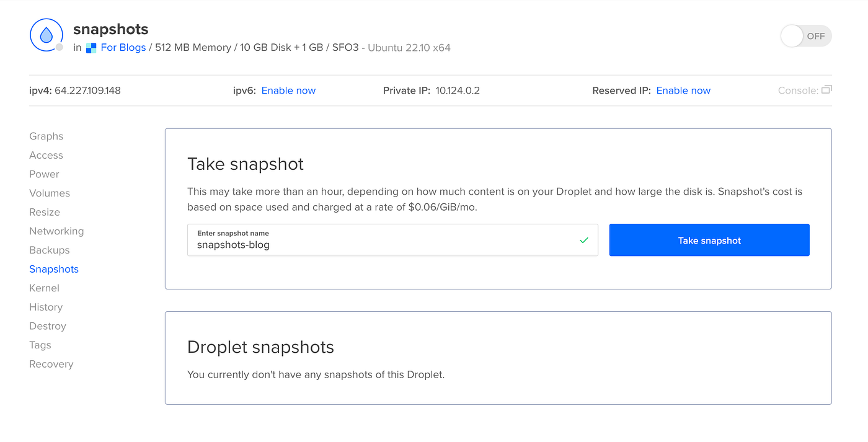Viewport: 868px width, 442px height.
Task: Toggle the Droplet power switch ON
Action: click(805, 36)
